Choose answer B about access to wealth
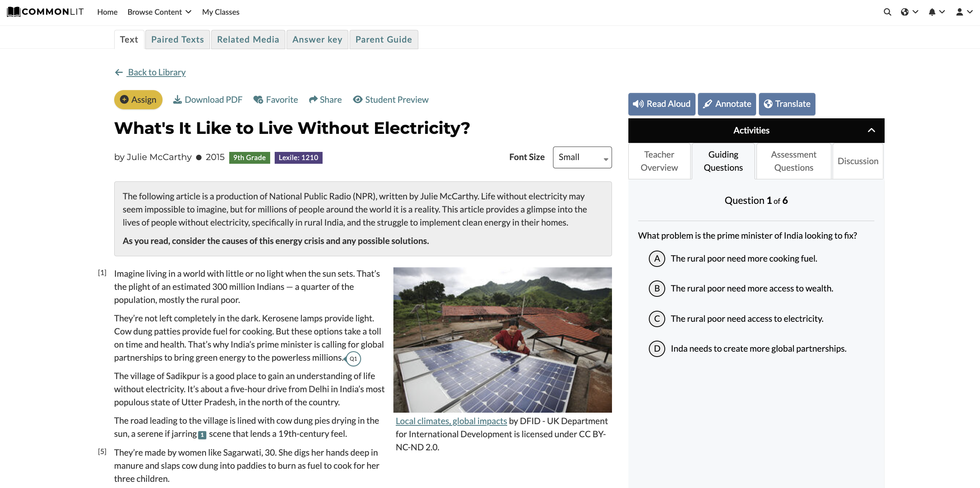This screenshot has height=488, width=980. pos(741,289)
